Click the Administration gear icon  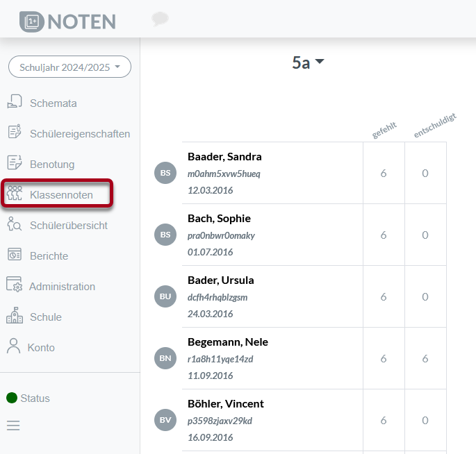pyautogui.click(x=15, y=286)
